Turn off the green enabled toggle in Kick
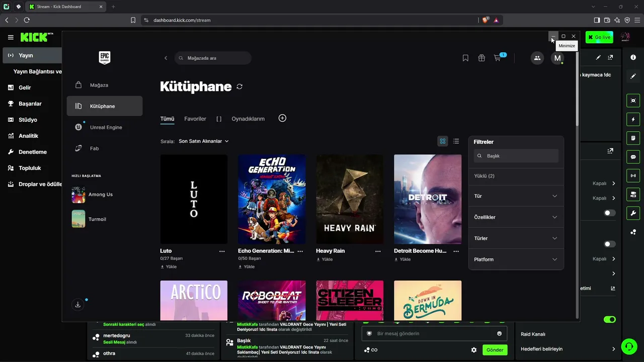 tap(610, 319)
